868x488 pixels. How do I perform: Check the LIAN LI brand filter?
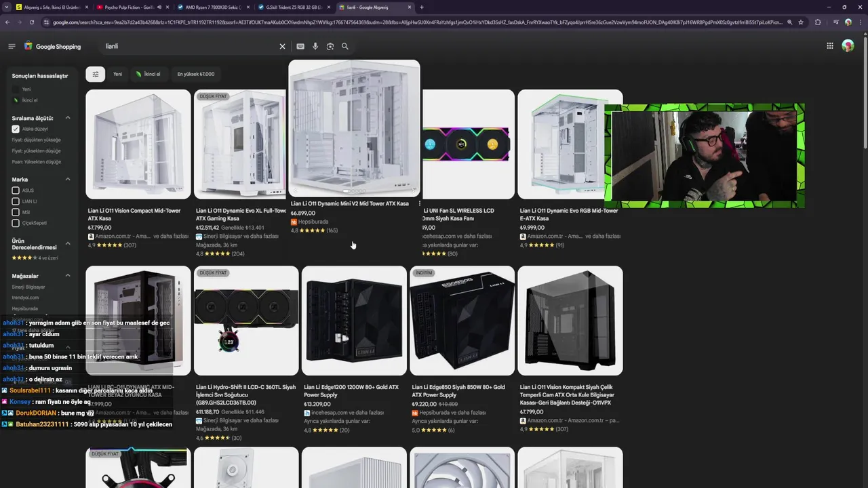(16, 201)
